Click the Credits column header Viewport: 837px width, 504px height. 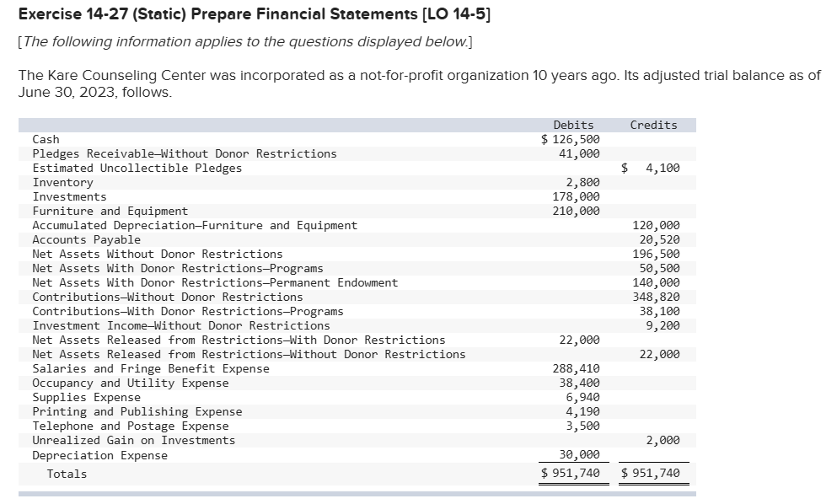point(655,125)
